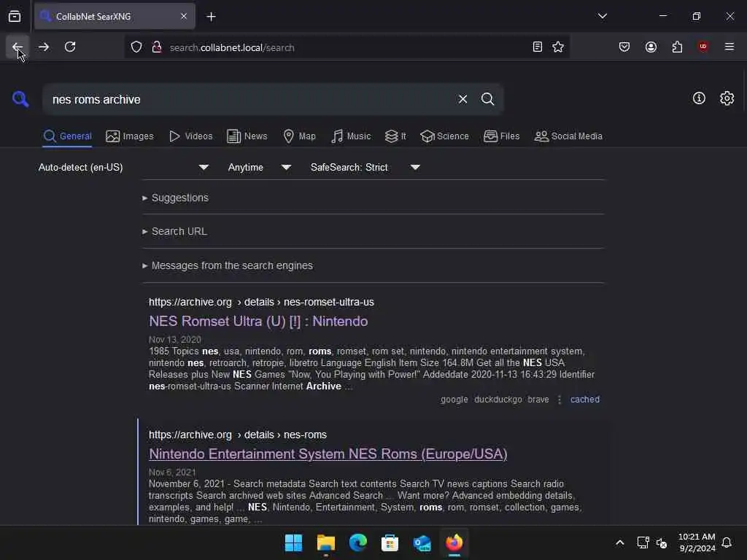Open the uBlock Origin extension icon
This screenshot has height=560, width=747.
pyautogui.click(x=703, y=47)
